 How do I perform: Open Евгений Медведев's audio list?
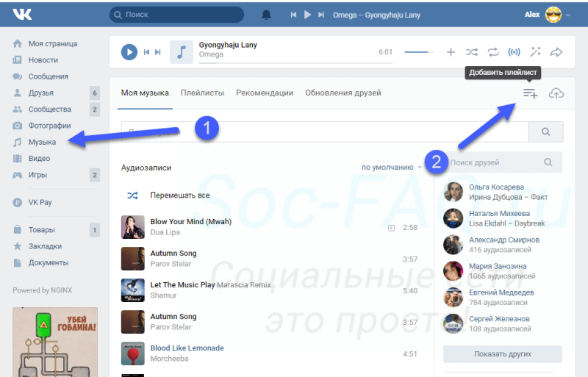point(502,297)
